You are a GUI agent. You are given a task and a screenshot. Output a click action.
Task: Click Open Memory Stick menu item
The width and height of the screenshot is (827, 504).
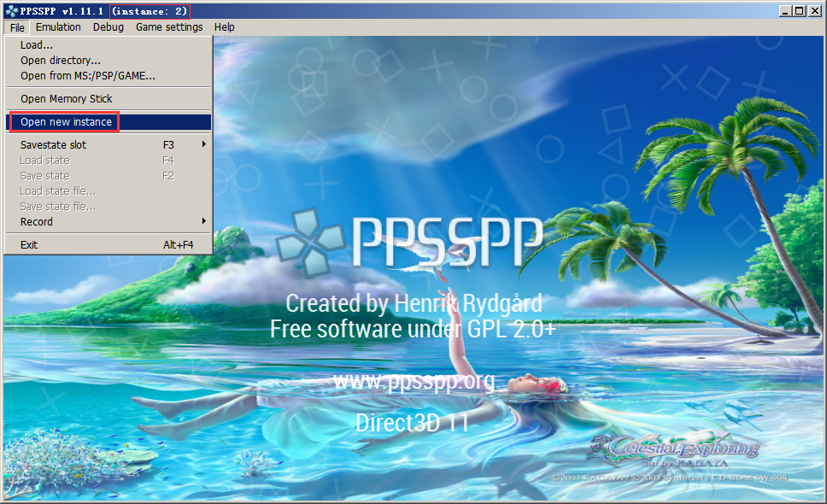(x=109, y=99)
